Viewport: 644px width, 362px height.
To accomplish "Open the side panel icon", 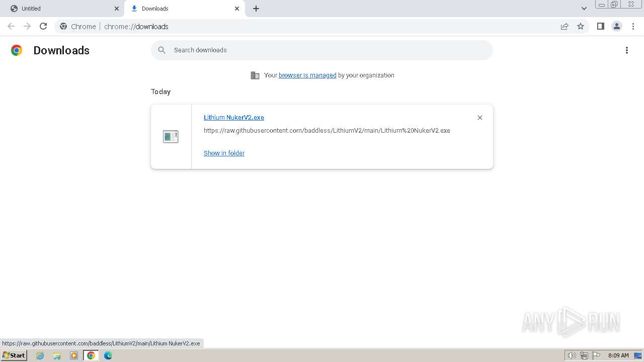I will coord(600,26).
